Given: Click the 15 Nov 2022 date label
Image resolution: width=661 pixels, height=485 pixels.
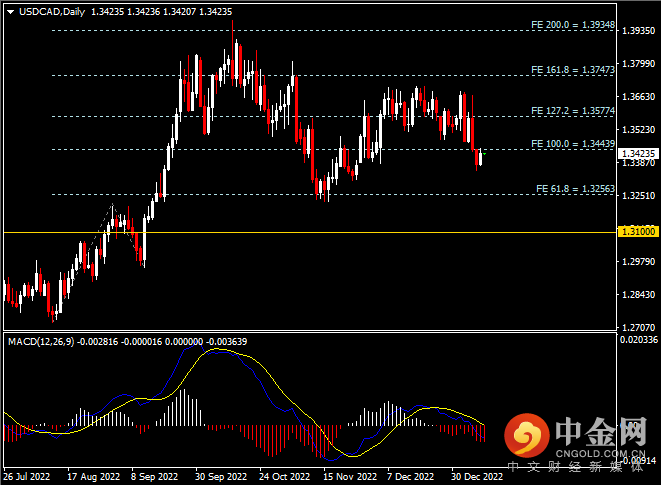Looking at the screenshot, I should click(349, 477).
